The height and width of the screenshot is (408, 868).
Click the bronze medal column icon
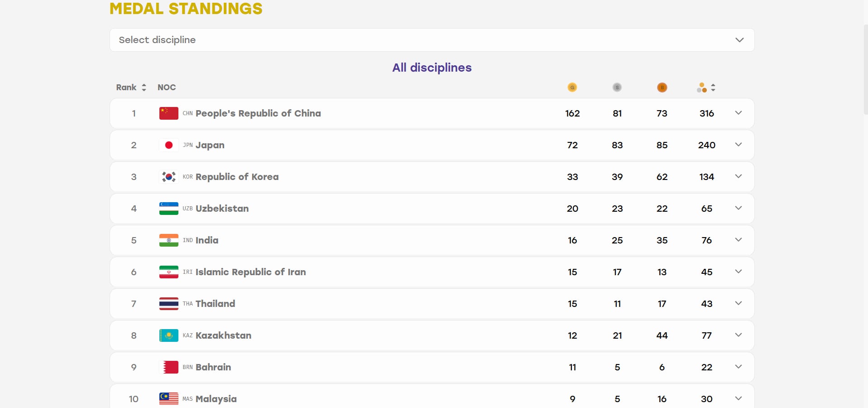tap(662, 87)
